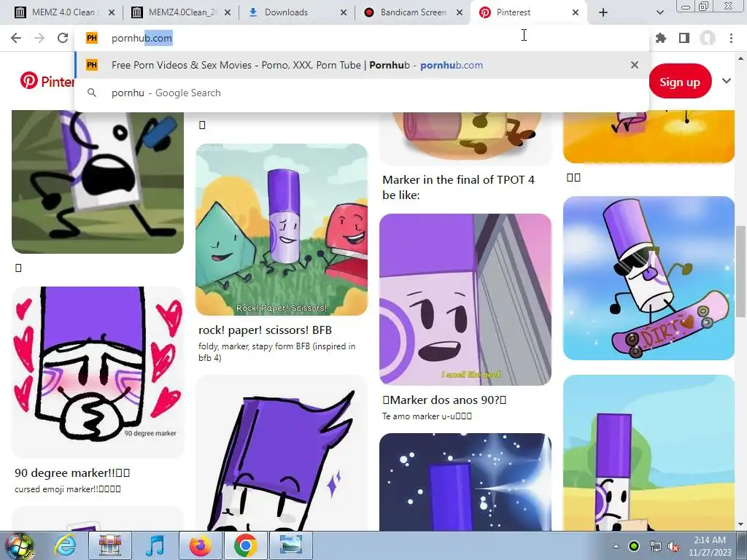Close the Downloads tab
The image size is (747, 560).
[344, 12]
